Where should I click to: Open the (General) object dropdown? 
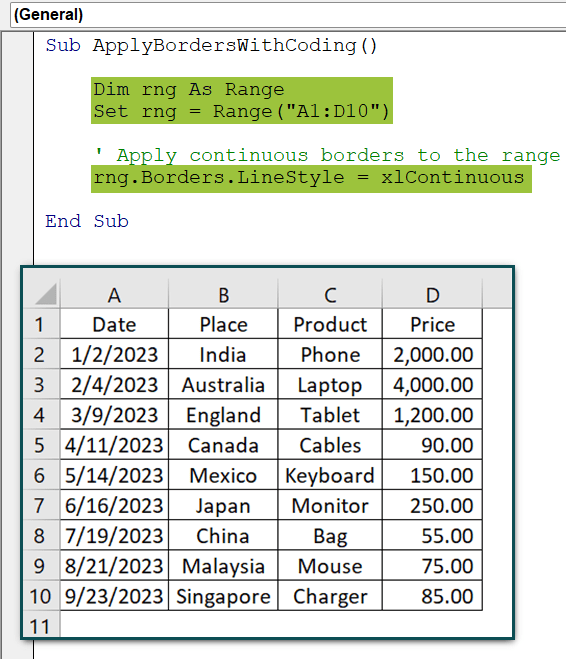(288, 15)
